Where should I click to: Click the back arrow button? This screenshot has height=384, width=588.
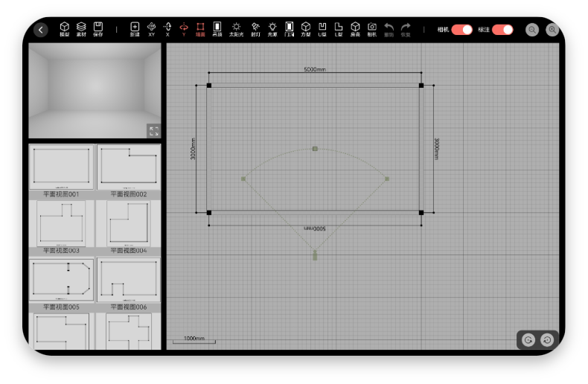(x=41, y=30)
